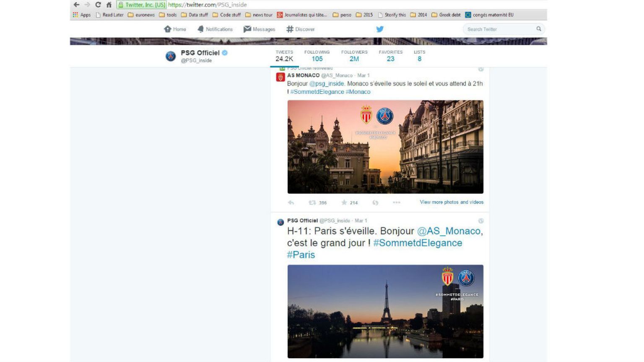The width and height of the screenshot is (644, 362).
Task: Open the euronews bookmark folder
Action: point(141,15)
